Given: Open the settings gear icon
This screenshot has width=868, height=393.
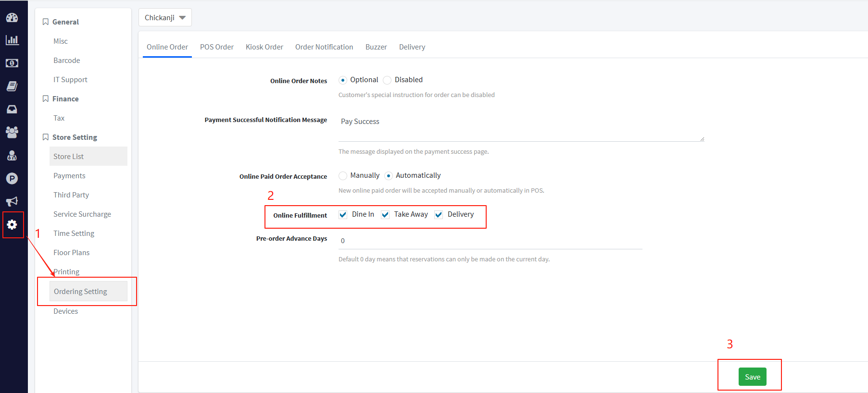Looking at the screenshot, I should [12, 224].
